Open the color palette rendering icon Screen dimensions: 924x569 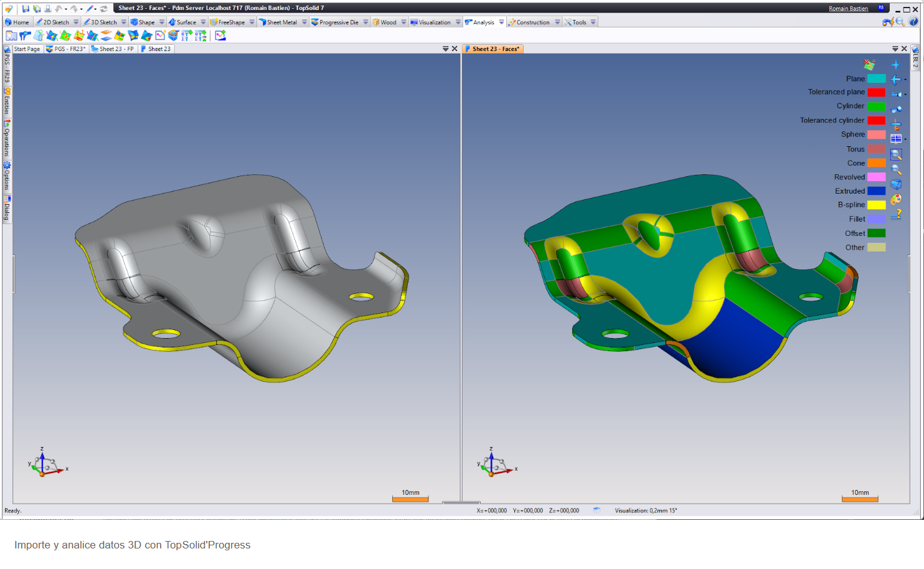pos(896,199)
